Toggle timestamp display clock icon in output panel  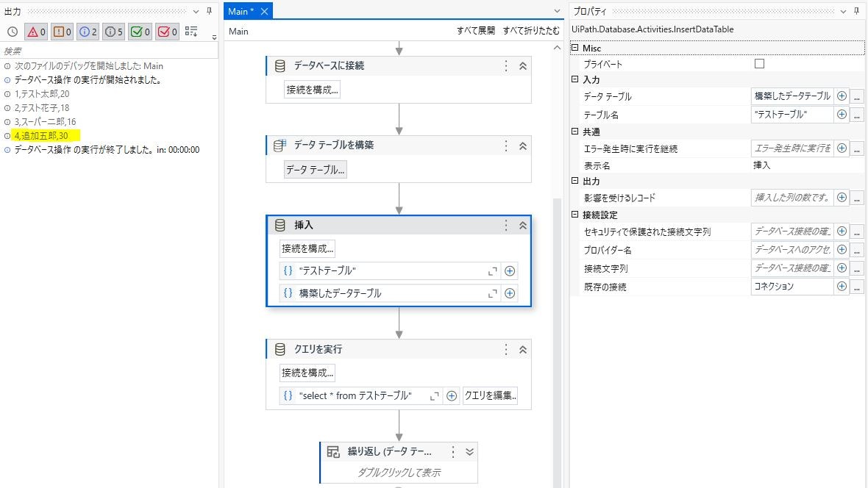click(x=13, y=32)
